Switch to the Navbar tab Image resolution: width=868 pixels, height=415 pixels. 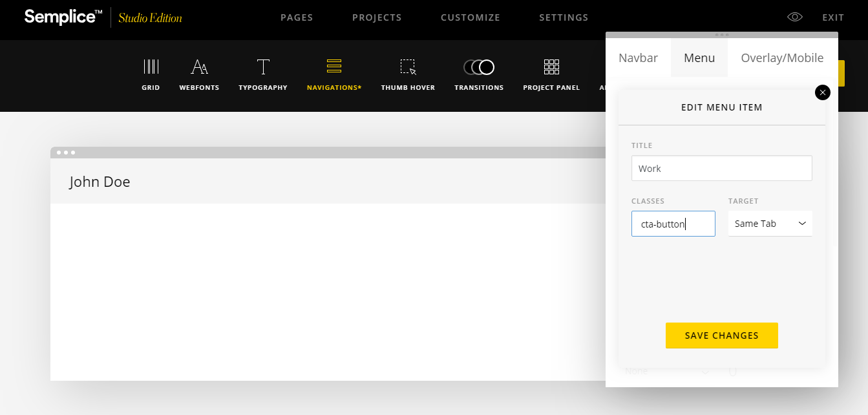click(638, 58)
